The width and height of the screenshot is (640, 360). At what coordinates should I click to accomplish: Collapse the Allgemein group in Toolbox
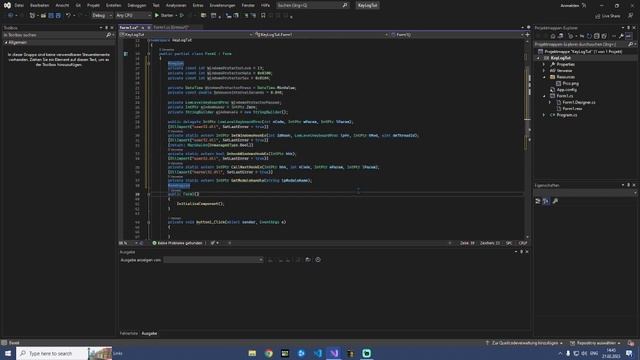(x=6, y=42)
